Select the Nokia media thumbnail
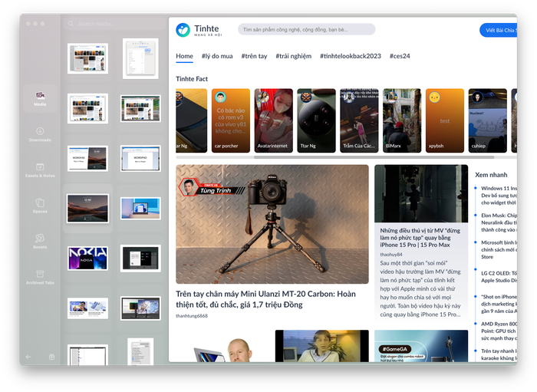This screenshot has height=392, width=537. click(x=87, y=259)
